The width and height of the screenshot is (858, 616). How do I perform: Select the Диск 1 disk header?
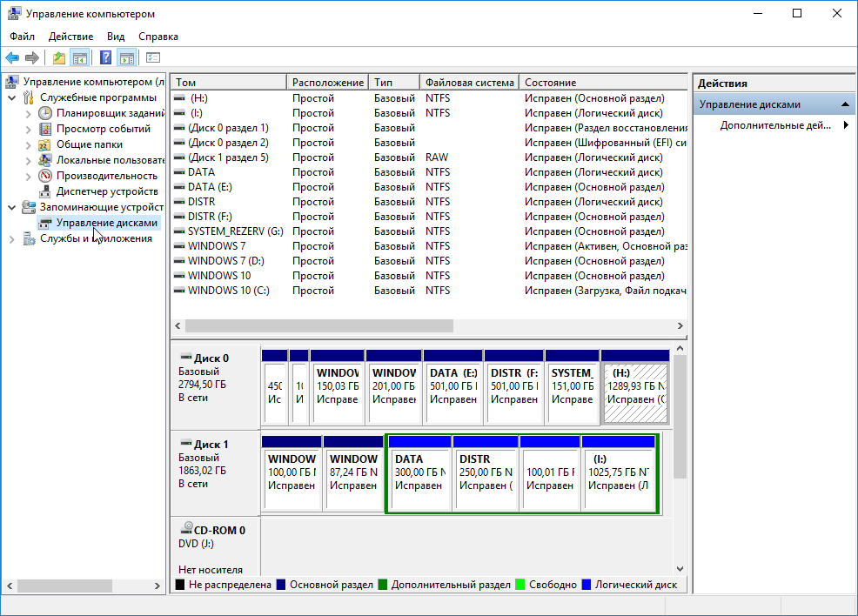(216, 473)
